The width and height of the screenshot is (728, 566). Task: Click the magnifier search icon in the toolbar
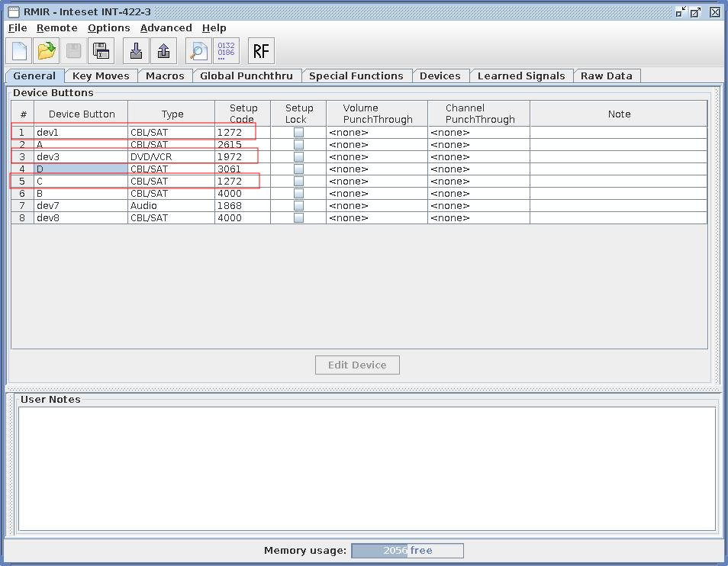coord(198,50)
